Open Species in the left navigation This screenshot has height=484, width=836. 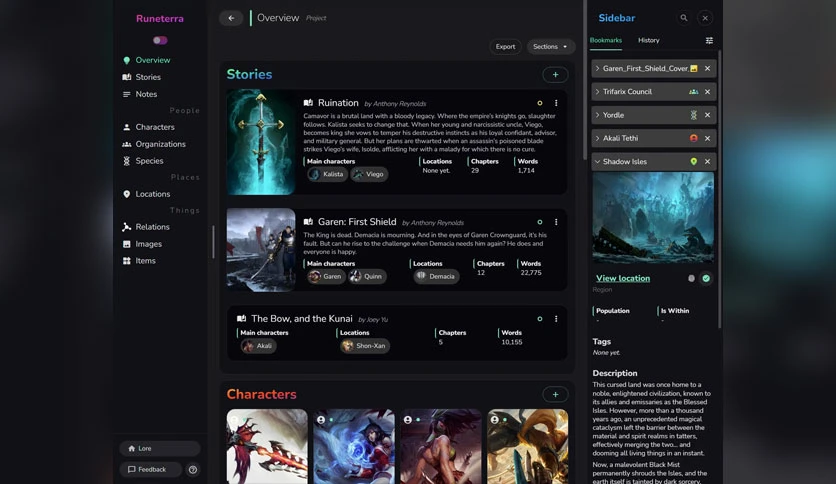pos(149,161)
